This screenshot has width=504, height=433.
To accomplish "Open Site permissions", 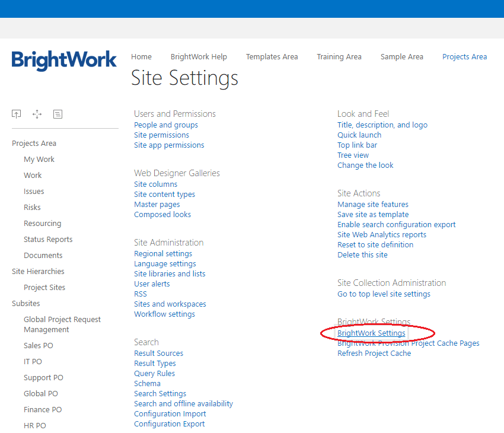I will click(x=161, y=135).
